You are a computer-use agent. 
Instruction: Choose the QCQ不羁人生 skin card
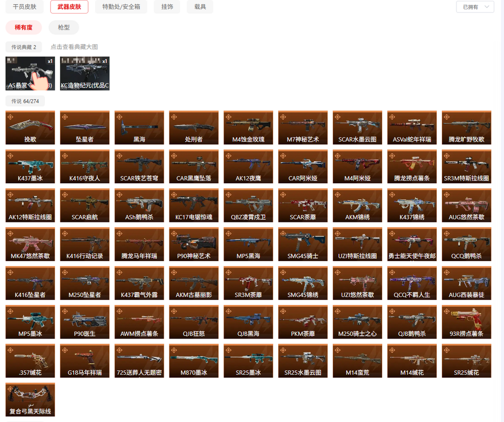point(412,283)
